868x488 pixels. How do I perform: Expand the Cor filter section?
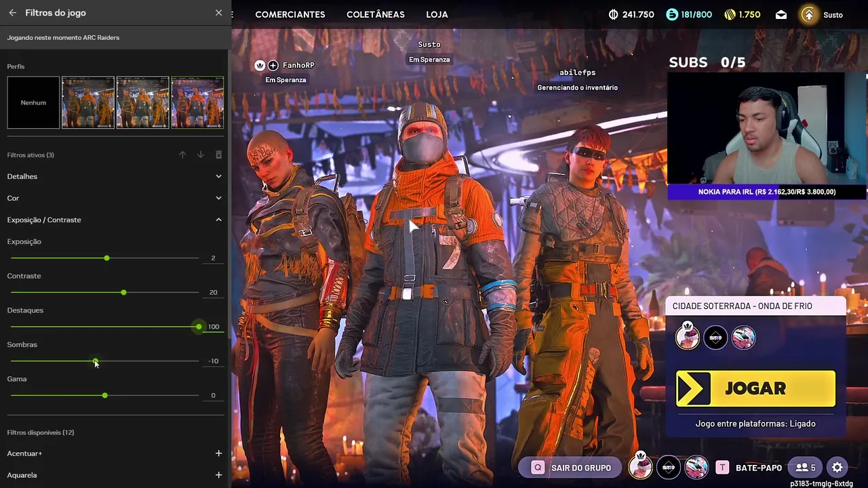(115, 198)
